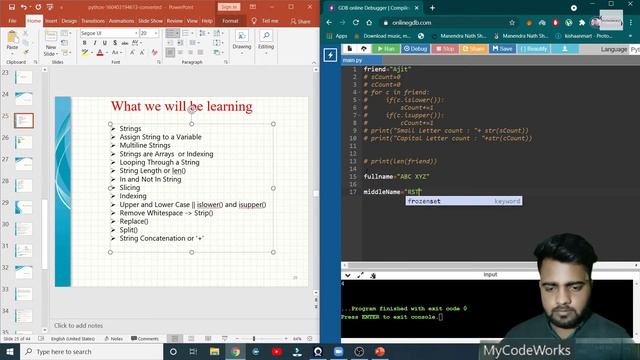
Task: Increase font size in PowerPoint
Action: coord(132,52)
